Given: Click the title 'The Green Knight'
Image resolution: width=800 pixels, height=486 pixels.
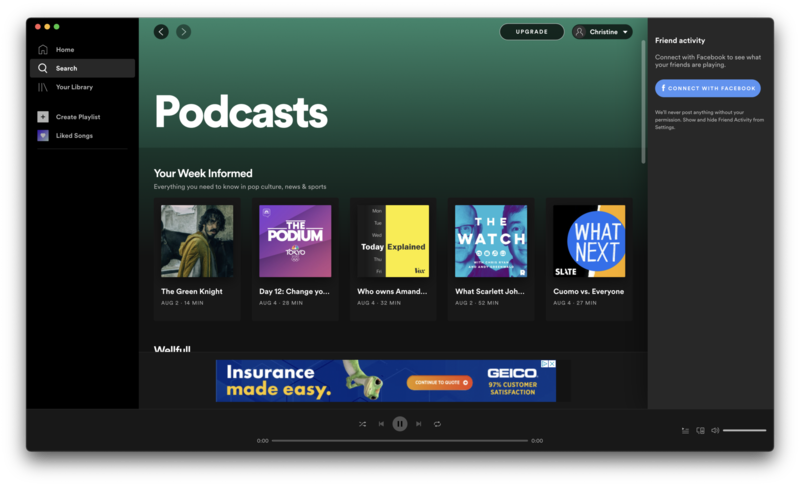Looking at the screenshot, I should point(192,291).
